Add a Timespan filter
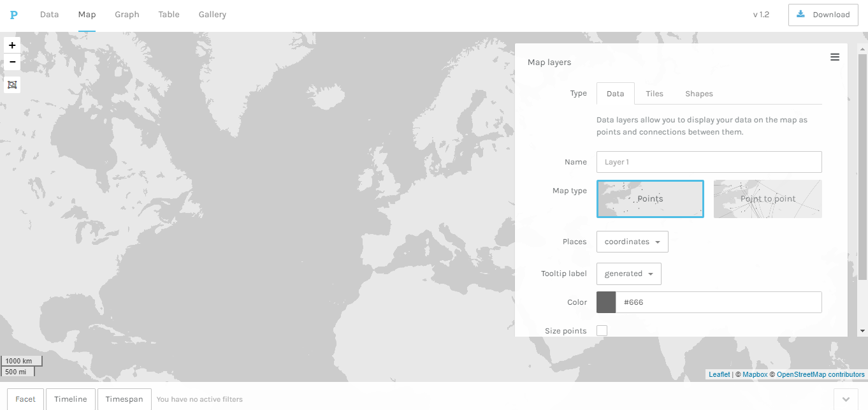The width and height of the screenshot is (868, 410). (124, 399)
